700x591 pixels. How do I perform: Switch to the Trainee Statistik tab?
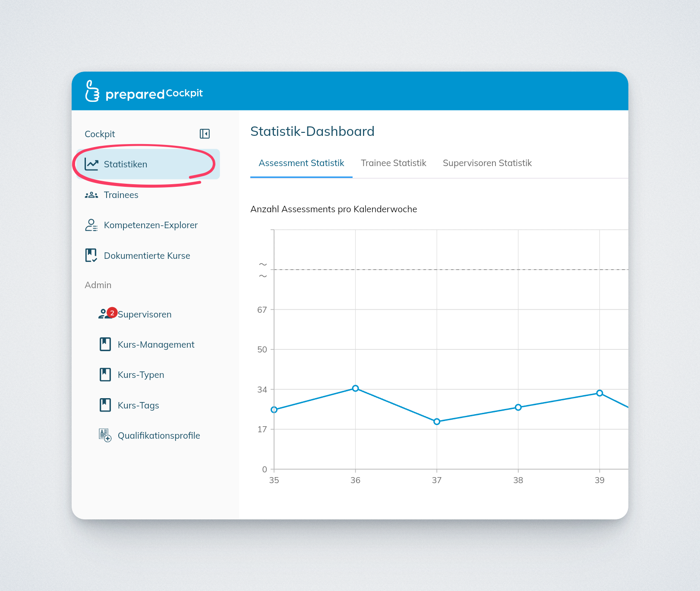[393, 163]
